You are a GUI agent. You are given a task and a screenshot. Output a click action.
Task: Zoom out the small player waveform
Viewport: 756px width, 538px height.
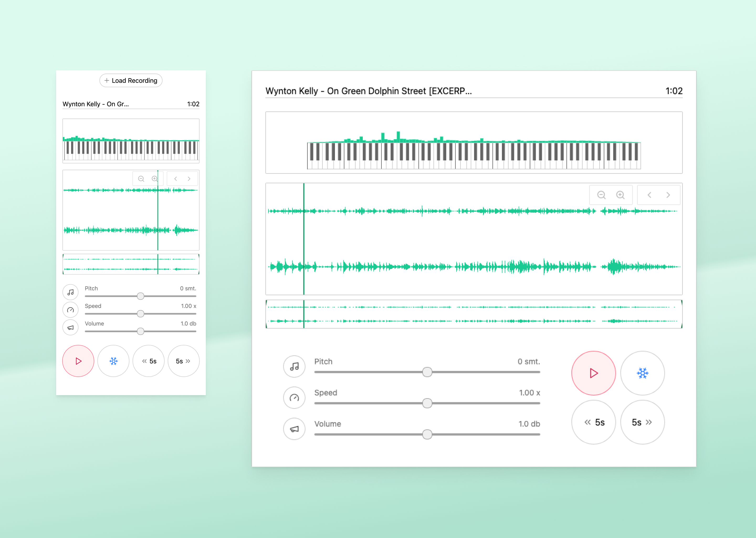tap(141, 179)
